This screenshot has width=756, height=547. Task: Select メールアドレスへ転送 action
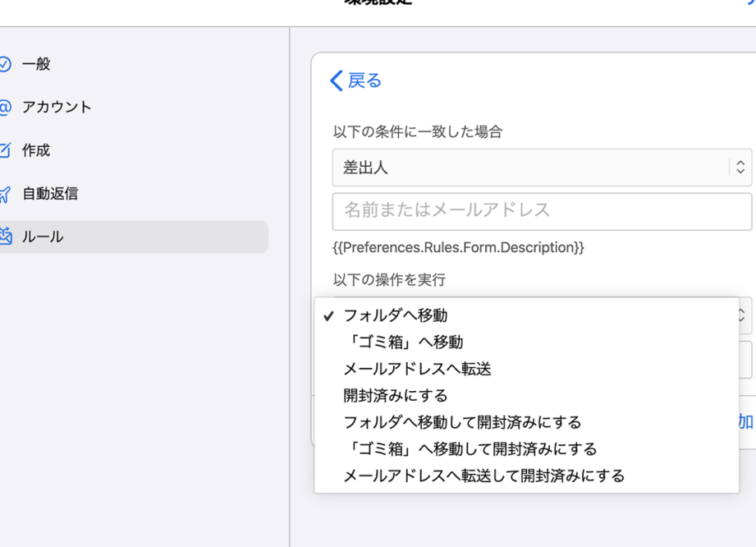coord(417,370)
